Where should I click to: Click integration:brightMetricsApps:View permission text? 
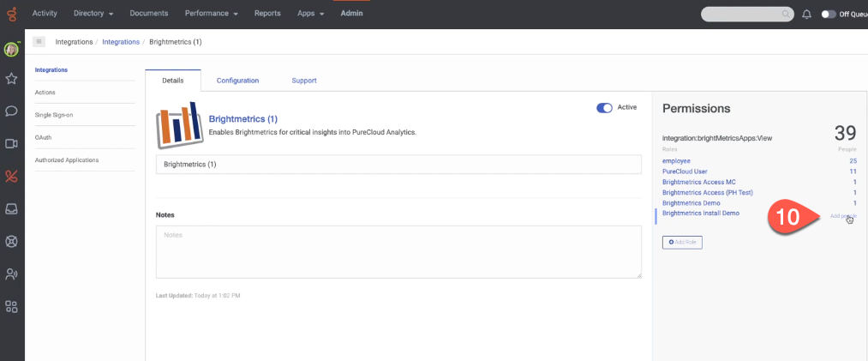click(717, 138)
